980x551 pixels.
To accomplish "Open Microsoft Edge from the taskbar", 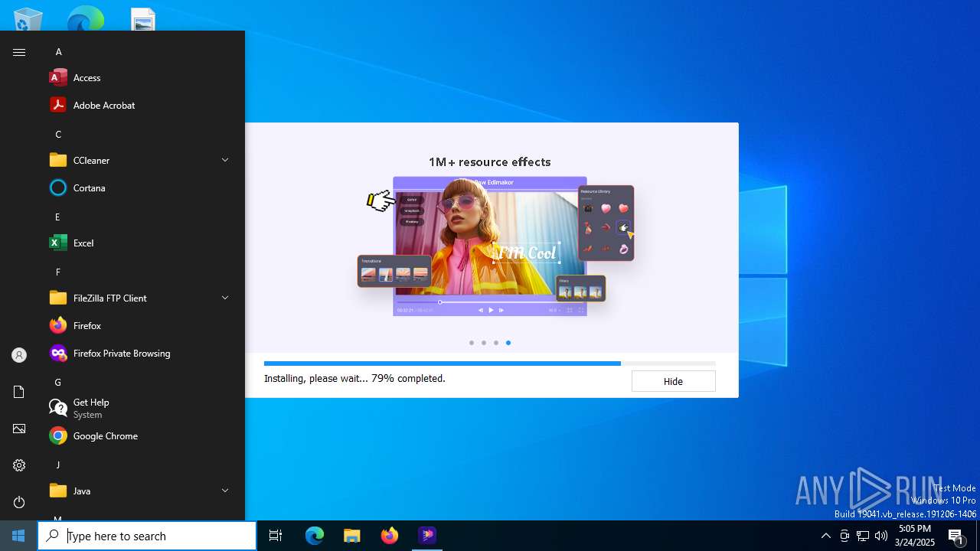I will tap(315, 536).
